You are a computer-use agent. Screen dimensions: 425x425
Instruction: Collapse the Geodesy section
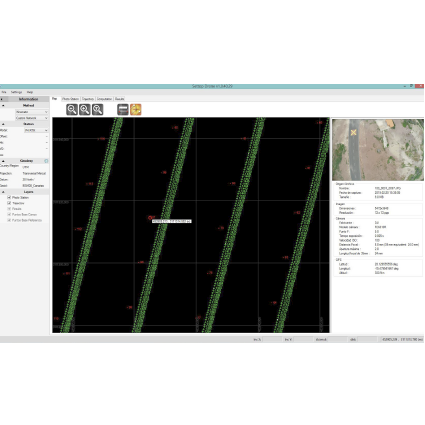3,161
